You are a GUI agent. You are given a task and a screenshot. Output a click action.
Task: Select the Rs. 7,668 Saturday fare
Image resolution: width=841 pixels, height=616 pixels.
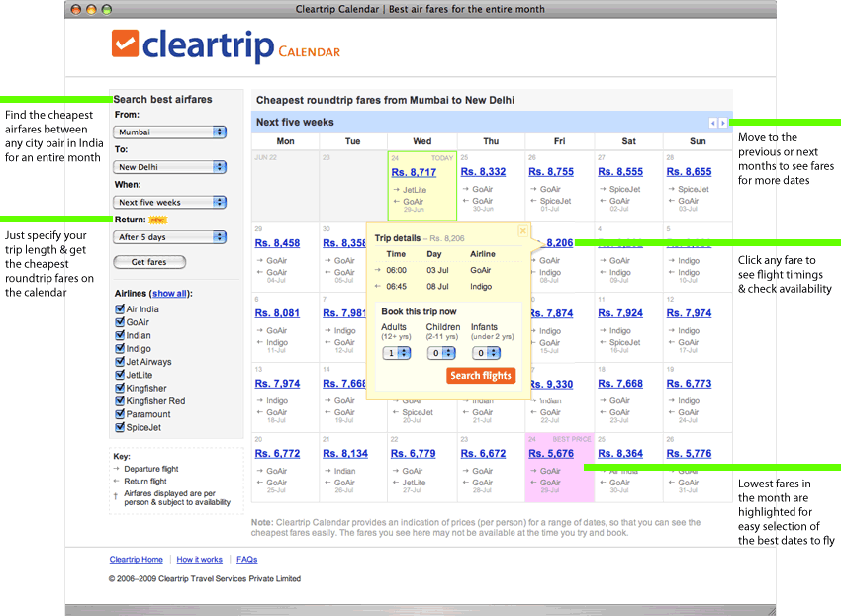coord(620,384)
